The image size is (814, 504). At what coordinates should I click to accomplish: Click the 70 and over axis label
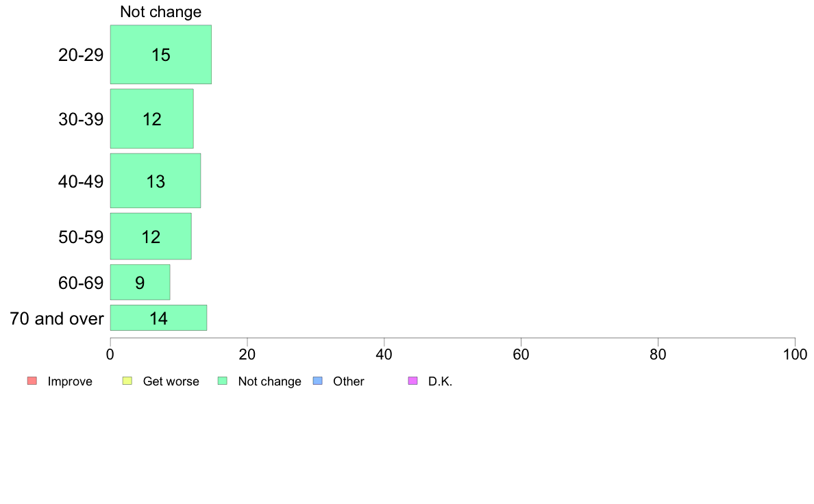pos(57,318)
